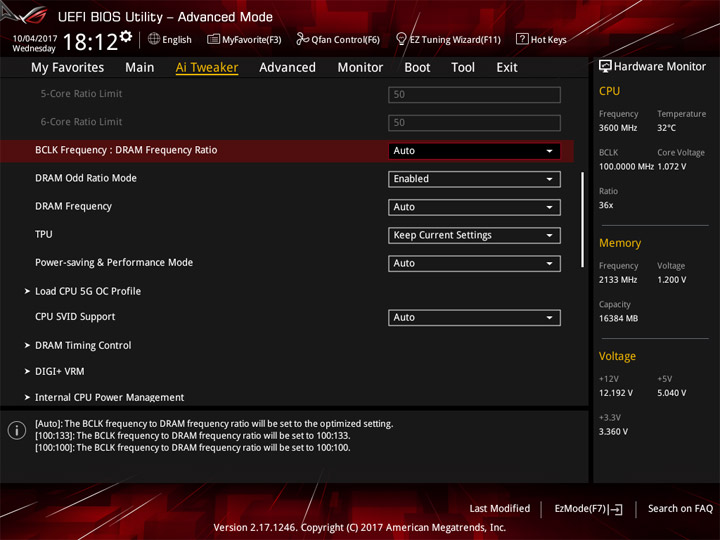Viewport: 720px width, 540px height.
Task: Select the BCLK Frequency : DRAM Frequency Ratio label
Action: pyautogui.click(x=126, y=150)
